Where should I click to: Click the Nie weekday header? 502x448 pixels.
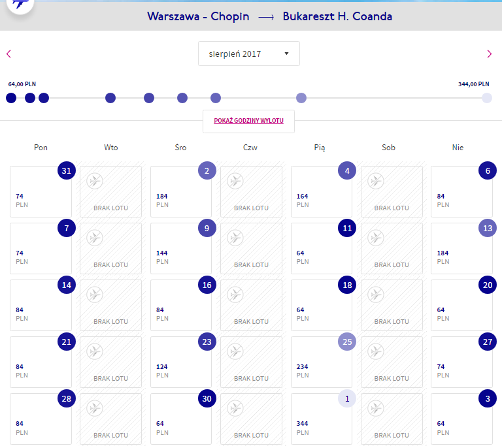point(458,148)
